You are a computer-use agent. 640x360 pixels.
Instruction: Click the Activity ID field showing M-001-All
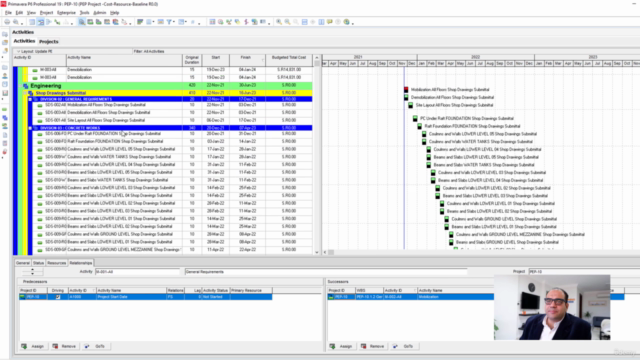137,272
